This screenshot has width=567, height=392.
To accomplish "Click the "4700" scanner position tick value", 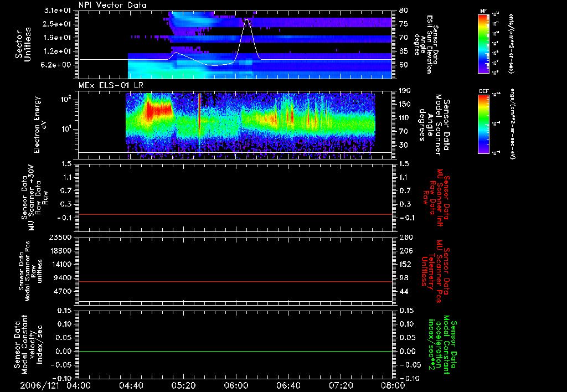I will [63, 291].
